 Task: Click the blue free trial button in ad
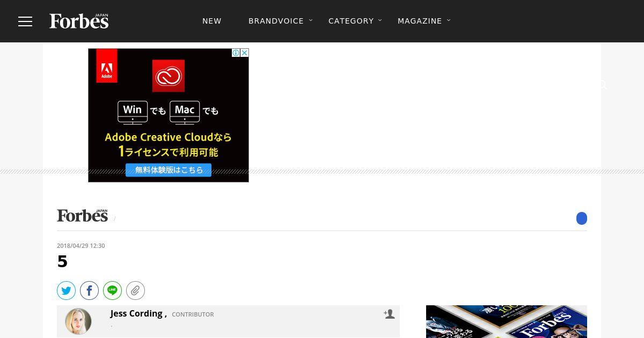pyautogui.click(x=169, y=170)
